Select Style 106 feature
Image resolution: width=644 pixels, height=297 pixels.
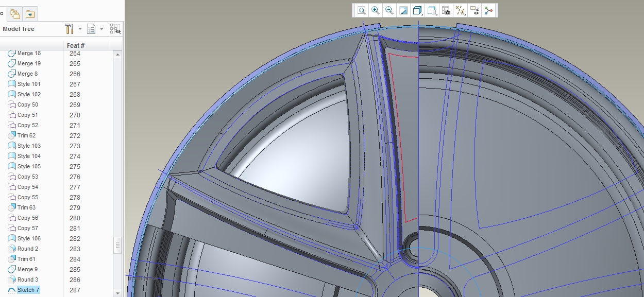pyautogui.click(x=29, y=238)
